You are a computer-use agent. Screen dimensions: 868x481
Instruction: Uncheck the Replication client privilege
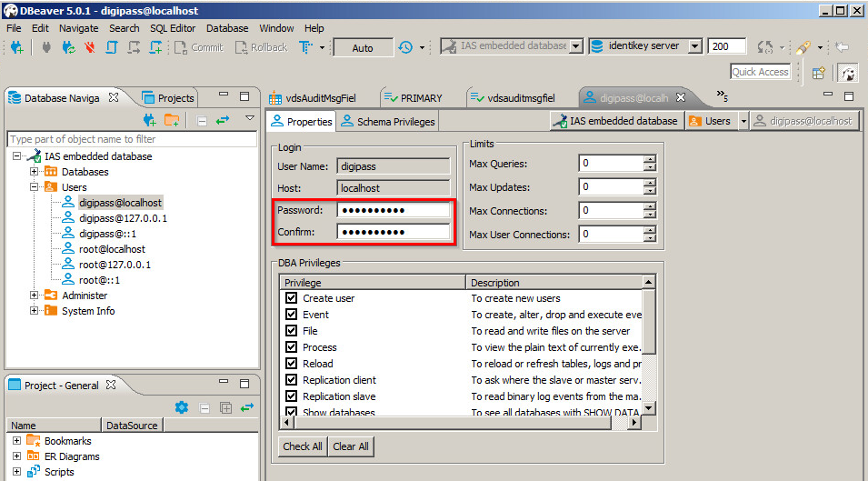pos(291,380)
